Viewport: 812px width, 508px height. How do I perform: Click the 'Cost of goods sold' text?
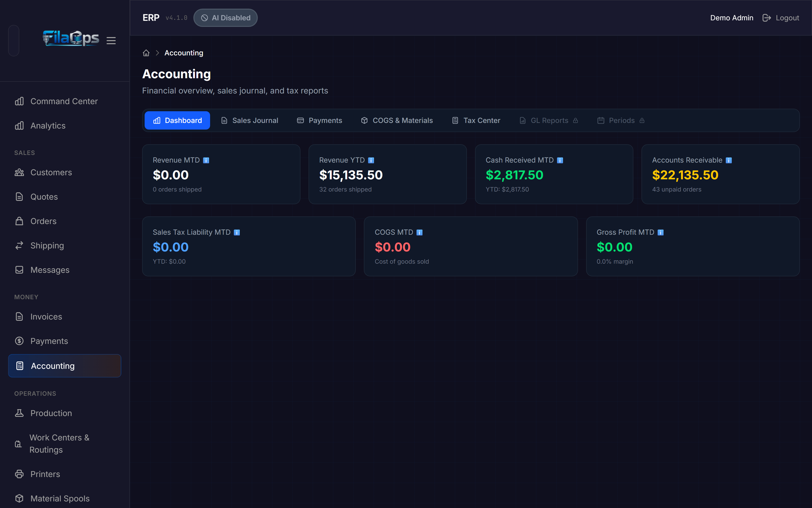pos(402,262)
